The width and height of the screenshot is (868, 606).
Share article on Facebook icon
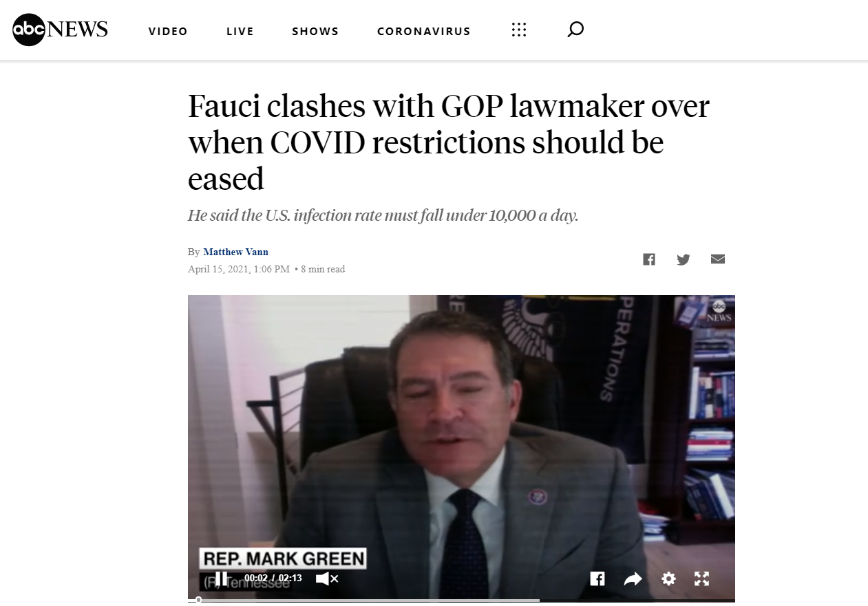649,259
